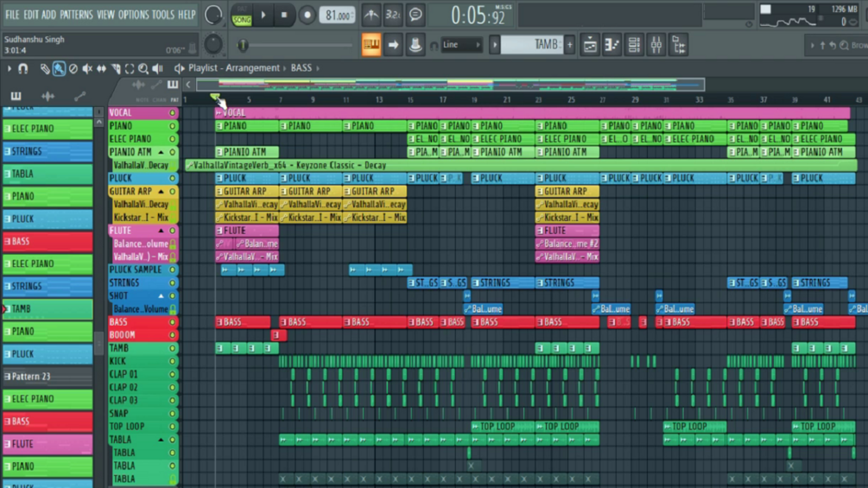
Task: Collapse the SHOT track group
Action: pyautogui.click(x=162, y=296)
